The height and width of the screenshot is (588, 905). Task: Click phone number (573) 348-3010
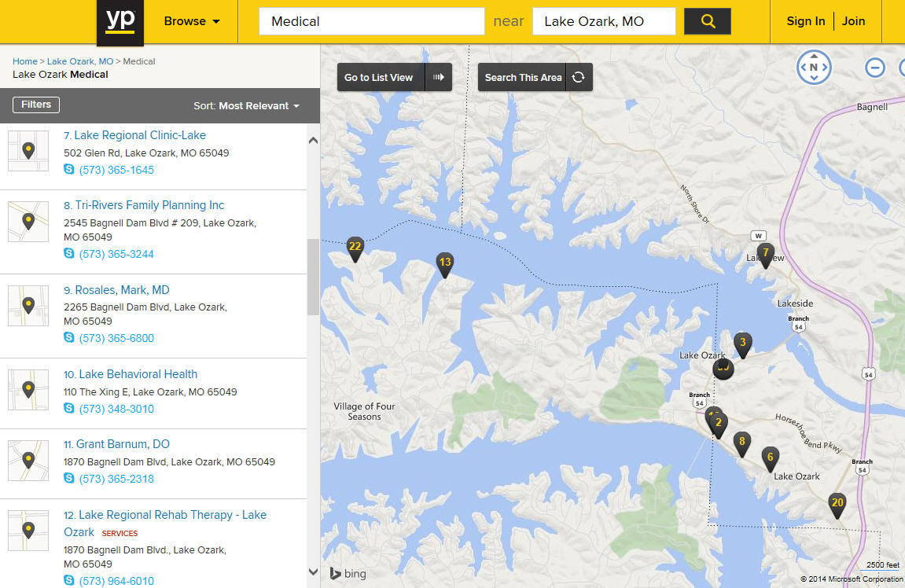click(116, 409)
